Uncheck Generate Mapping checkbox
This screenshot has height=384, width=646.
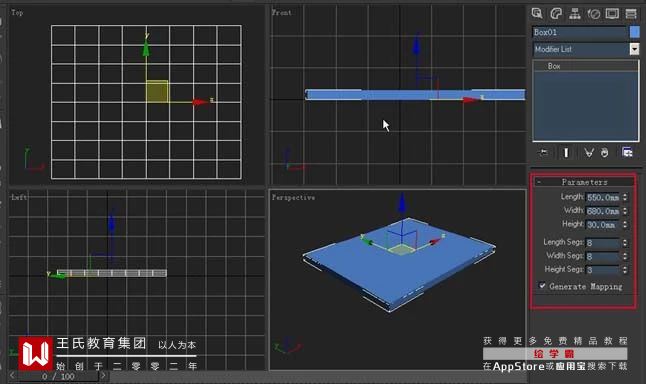[542, 285]
